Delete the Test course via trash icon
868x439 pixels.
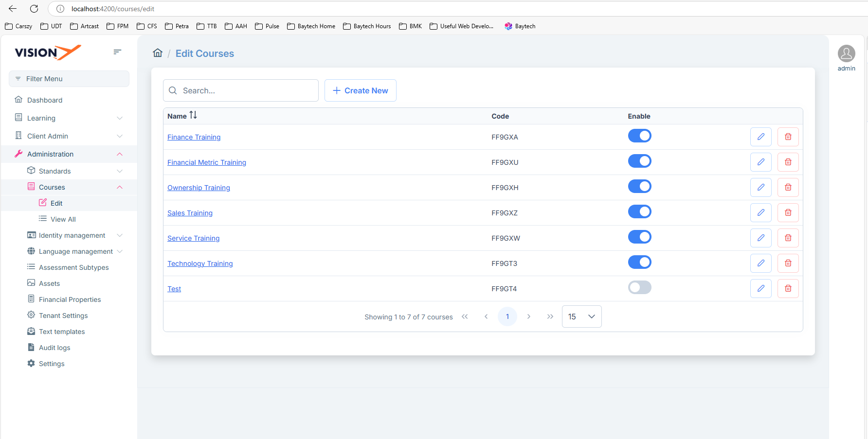pyautogui.click(x=788, y=289)
